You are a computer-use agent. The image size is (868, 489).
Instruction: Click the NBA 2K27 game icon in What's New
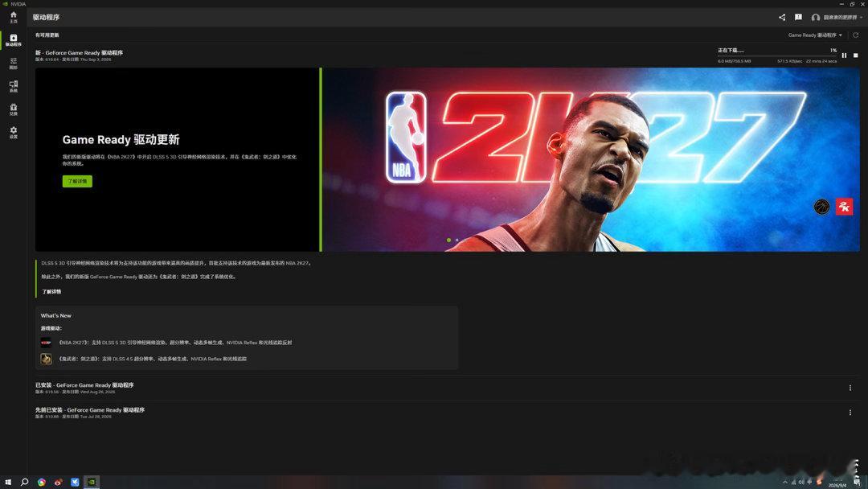pyautogui.click(x=46, y=343)
